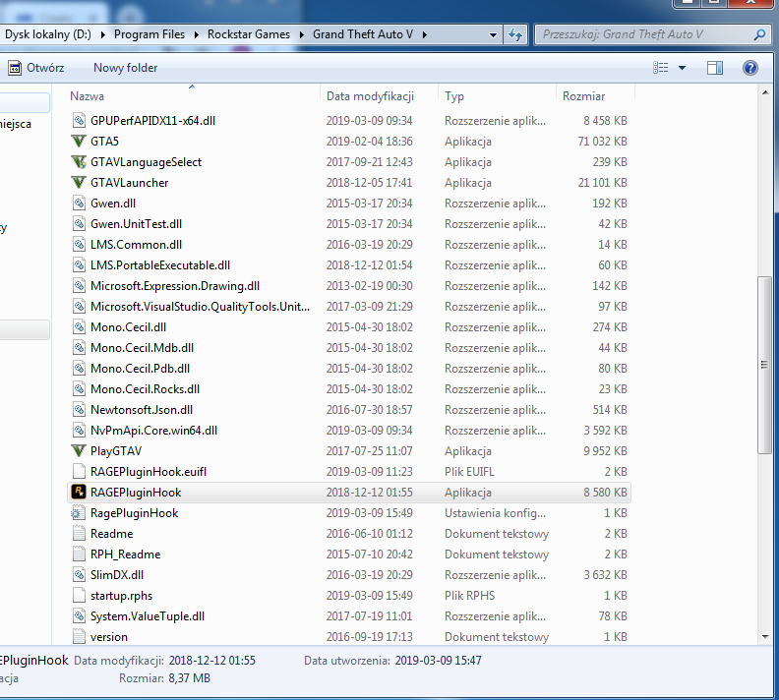Screen dimensions: 779x700
Task: Click the Newtonsoft.Json.dll file icon
Action: (79, 410)
